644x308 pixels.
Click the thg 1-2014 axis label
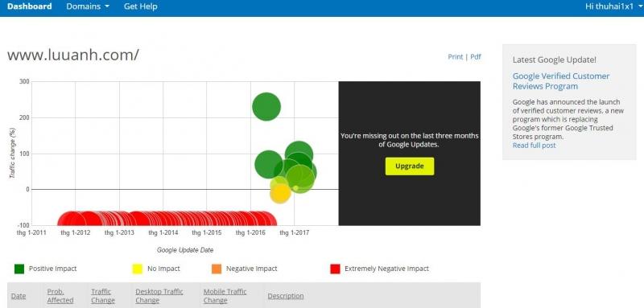163,232
